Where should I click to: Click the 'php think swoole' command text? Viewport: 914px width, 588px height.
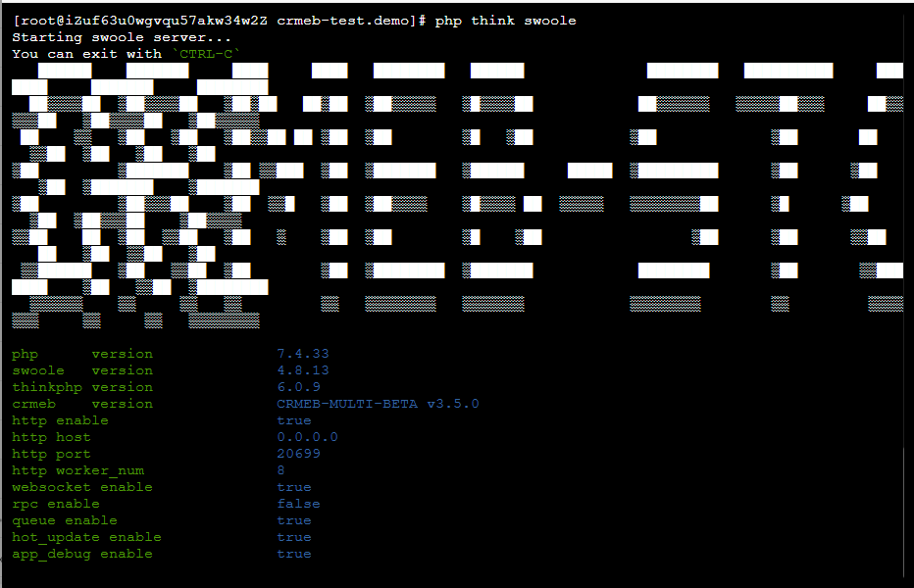point(505,21)
